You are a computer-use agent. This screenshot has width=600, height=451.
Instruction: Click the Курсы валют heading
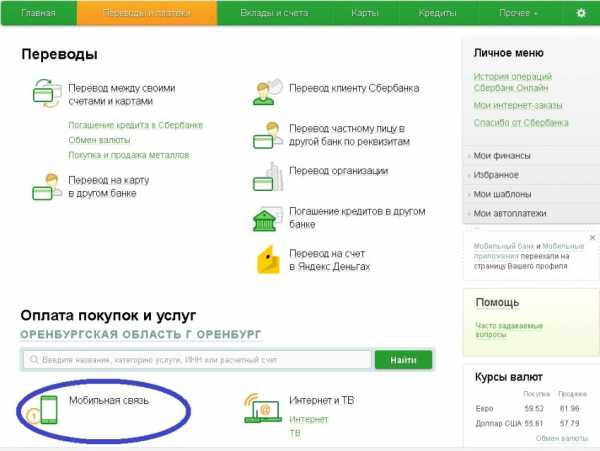(509, 377)
